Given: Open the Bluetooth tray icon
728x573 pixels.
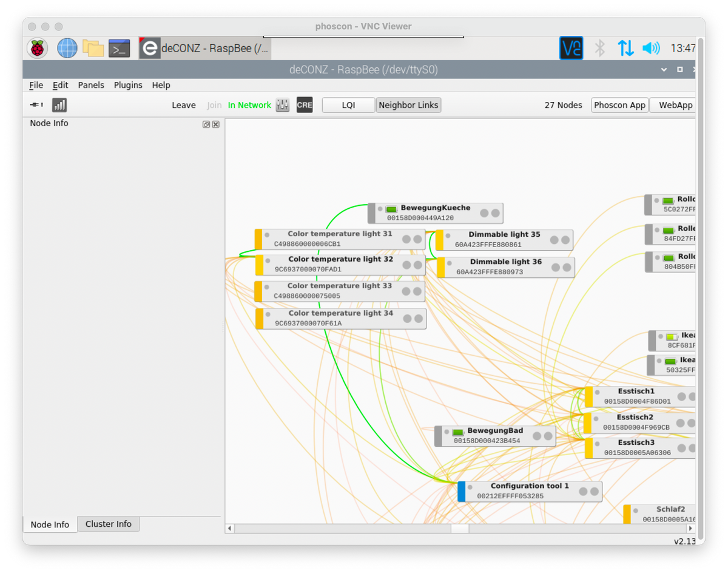Looking at the screenshot, I should point(599,48).
